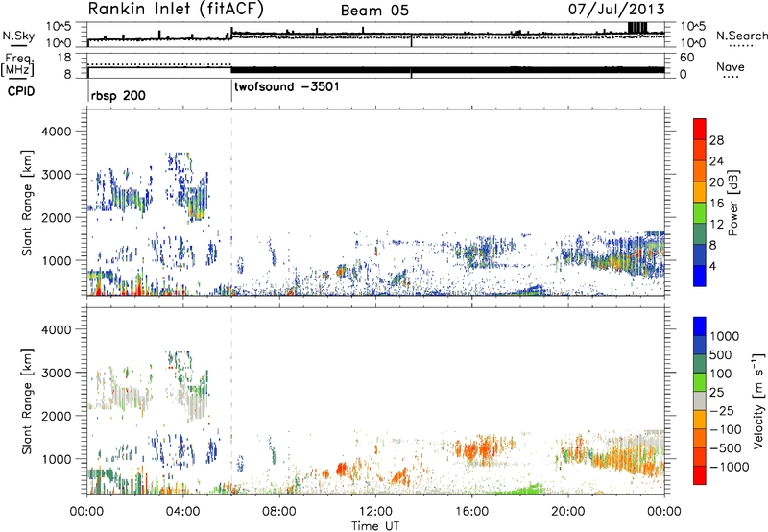Click the 'Beam 05' label
This screenshot has height=532, width=768.
(374, 10)
